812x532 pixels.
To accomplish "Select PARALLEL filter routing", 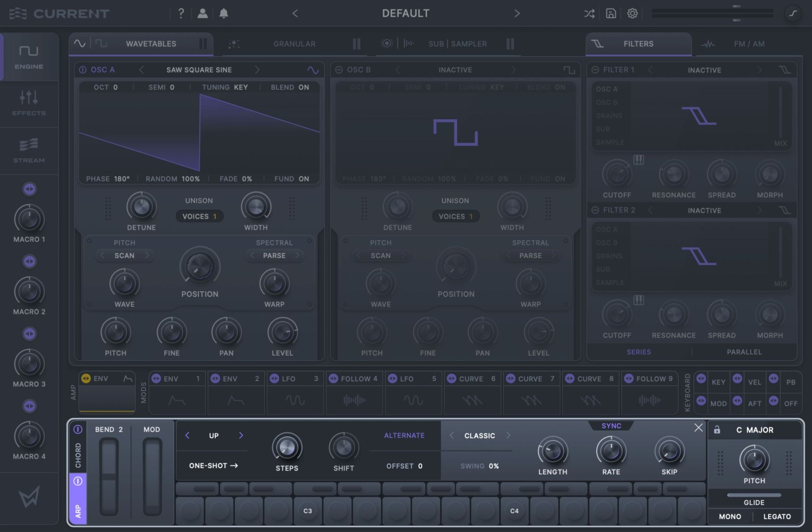I will click(x=744, y=352).
